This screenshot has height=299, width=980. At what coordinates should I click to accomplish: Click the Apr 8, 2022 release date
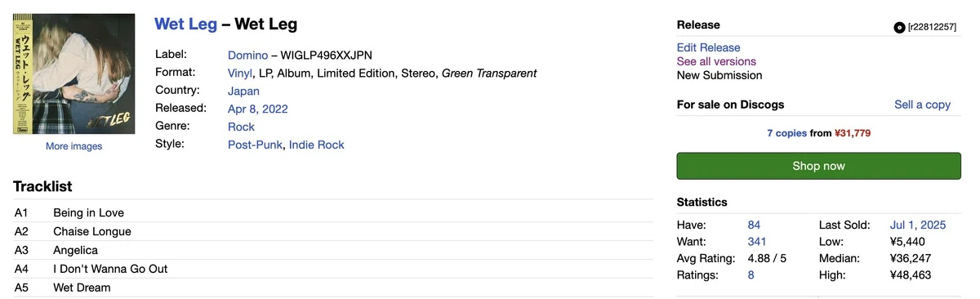pyautogui.click(x=258, y=109)
